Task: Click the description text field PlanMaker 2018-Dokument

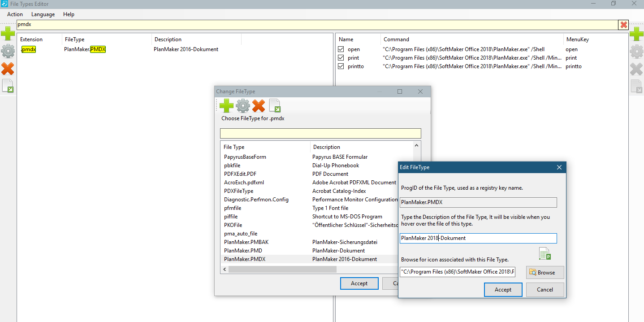Action: (478, 238)
